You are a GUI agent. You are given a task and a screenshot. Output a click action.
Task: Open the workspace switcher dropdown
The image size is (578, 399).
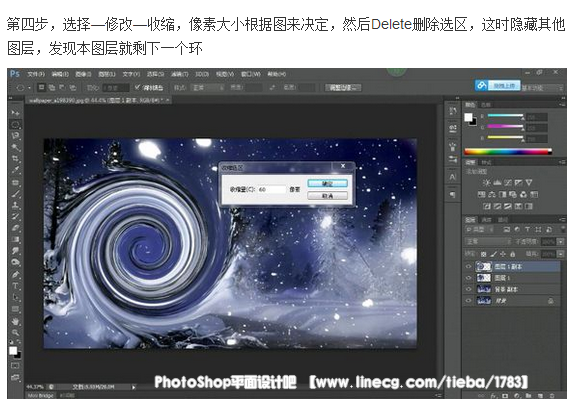click(x=543, y=88)
